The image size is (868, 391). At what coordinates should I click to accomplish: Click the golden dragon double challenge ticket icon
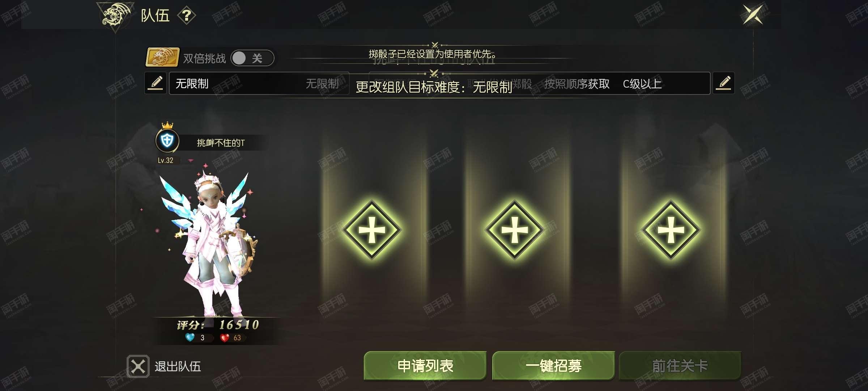162,57
